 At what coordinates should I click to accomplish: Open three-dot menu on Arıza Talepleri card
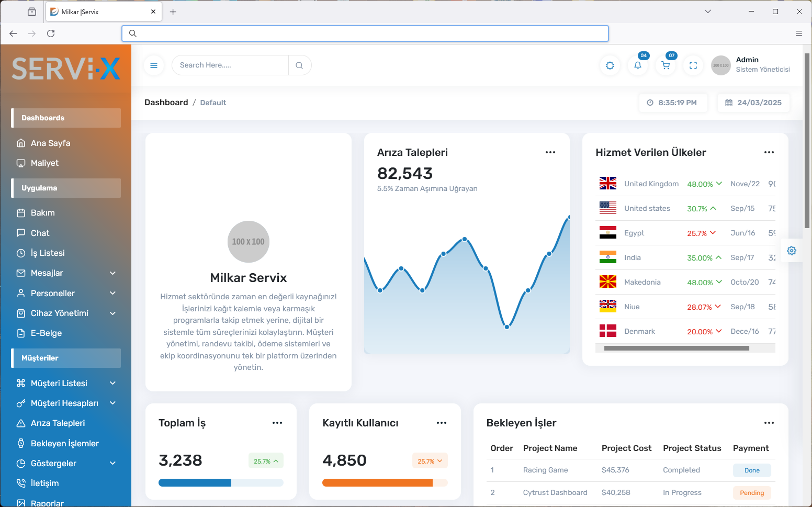point(550,152)
